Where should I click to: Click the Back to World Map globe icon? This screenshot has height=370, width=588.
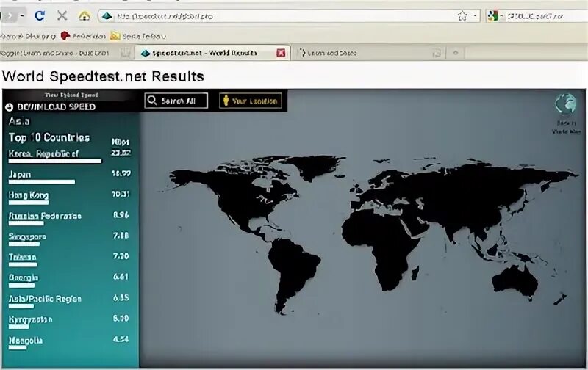pyautogui.click(x=566, y=104)
